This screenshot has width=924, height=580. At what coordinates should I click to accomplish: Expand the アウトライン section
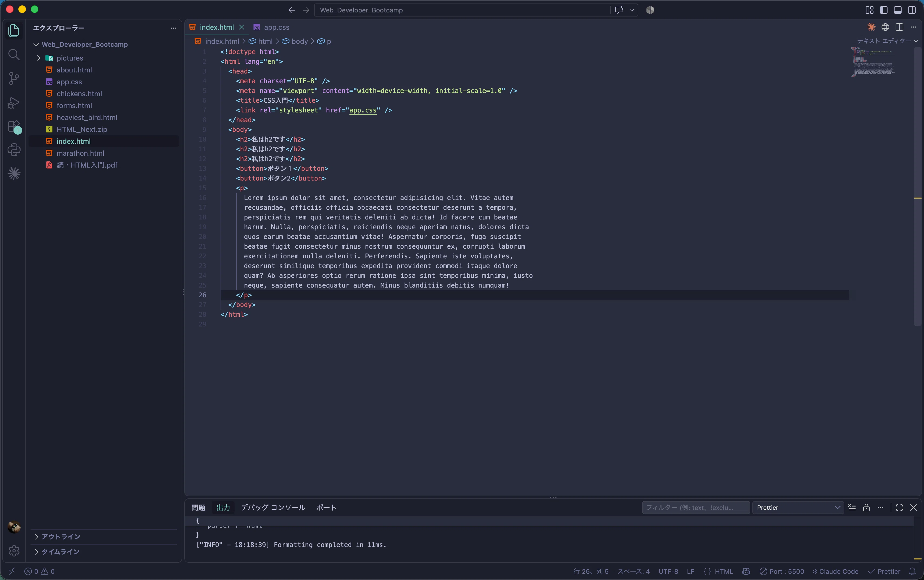[36, 536]
